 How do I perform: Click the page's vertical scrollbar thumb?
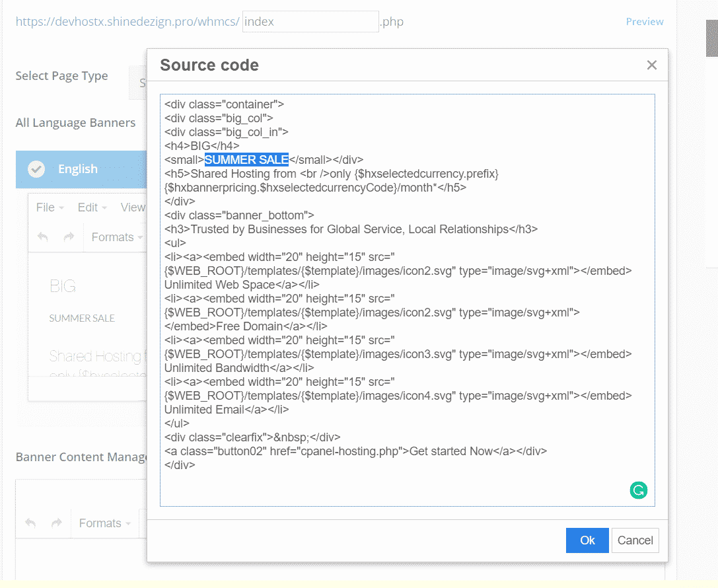(711, 38)
